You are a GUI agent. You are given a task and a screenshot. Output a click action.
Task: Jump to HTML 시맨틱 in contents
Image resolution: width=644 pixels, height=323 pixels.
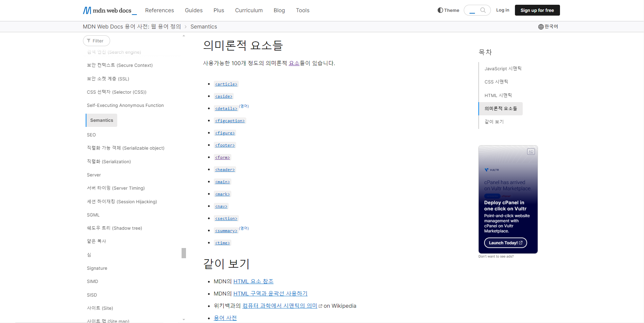click(x=498, y=95)
